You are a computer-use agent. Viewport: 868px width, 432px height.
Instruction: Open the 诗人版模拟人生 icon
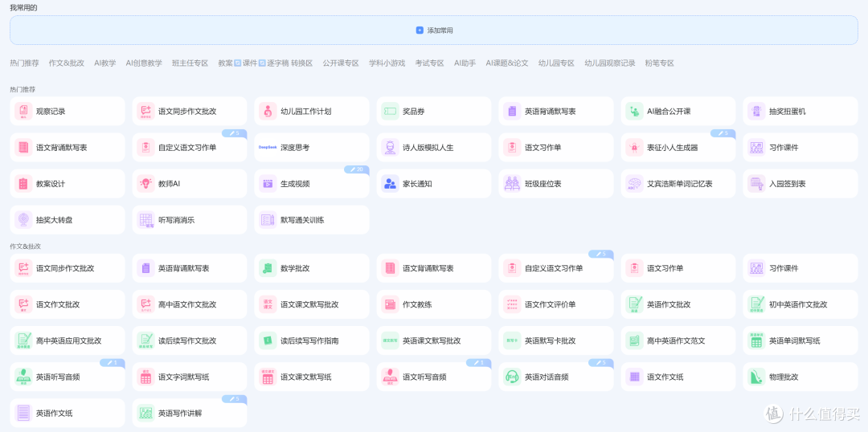coord(391,148)
